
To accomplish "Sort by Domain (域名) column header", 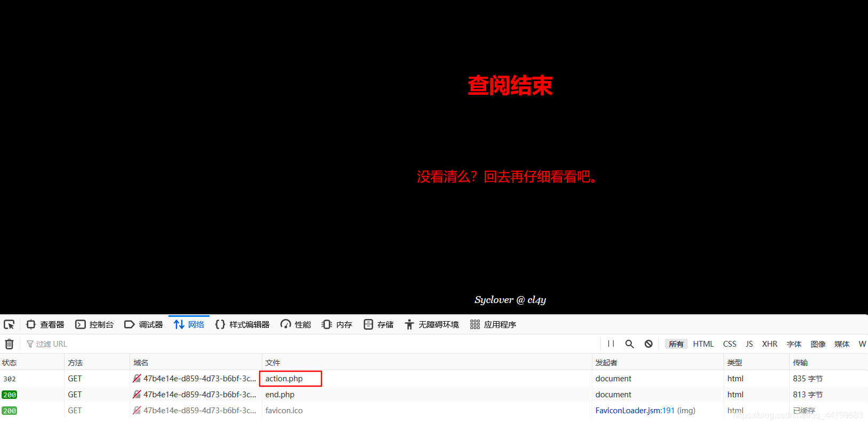I will coord(196,363).
